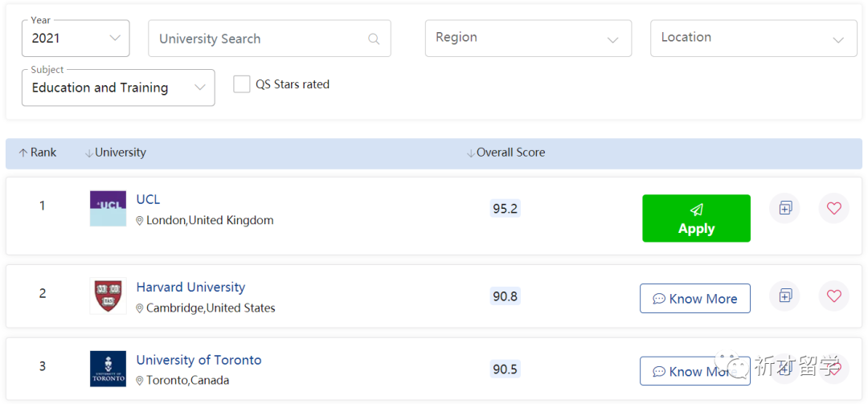Open the University of Toronto link

point(199,360)
